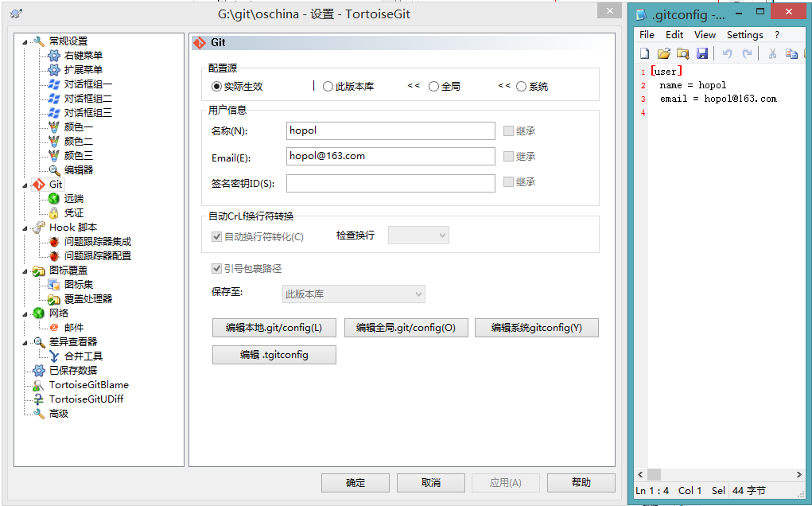Click the Windows flag icon beside 对话框组三
This screenshot has height=506, width=812.
pos(54,112)
